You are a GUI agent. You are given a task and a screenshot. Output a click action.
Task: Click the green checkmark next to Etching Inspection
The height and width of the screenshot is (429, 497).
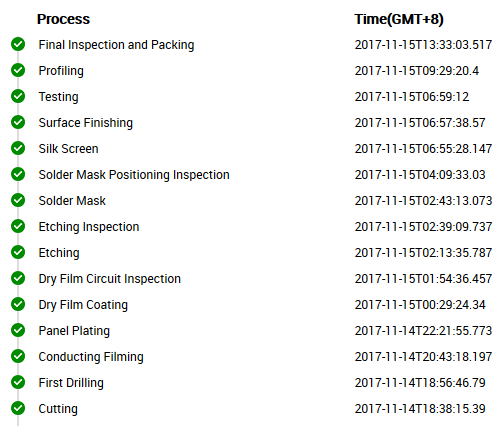(18, 226)
